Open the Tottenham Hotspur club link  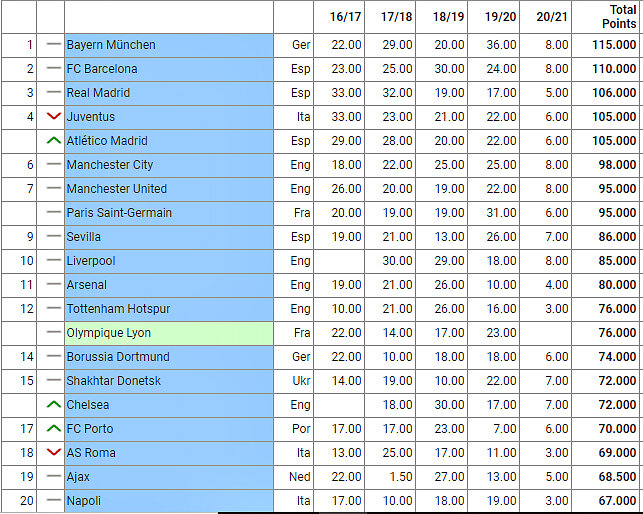119,308
